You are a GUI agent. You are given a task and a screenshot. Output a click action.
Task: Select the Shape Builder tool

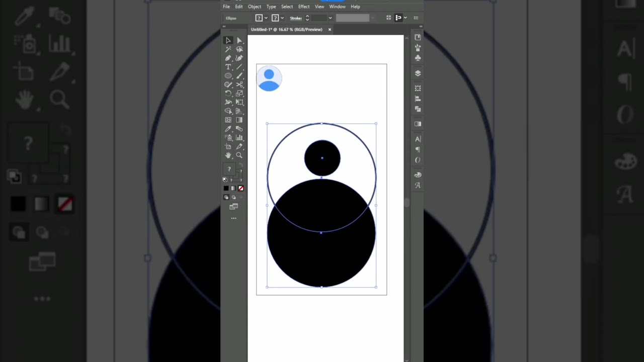[x=228, y=111]
